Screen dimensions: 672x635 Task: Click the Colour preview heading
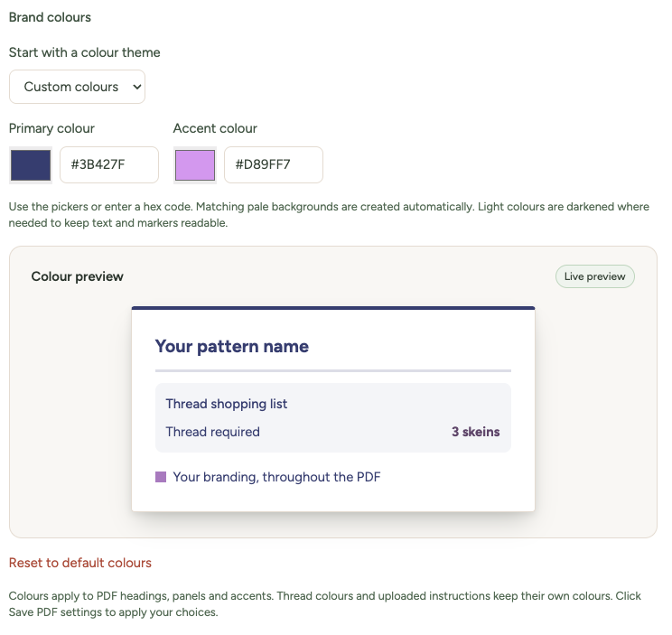click(x=77, y=276)
